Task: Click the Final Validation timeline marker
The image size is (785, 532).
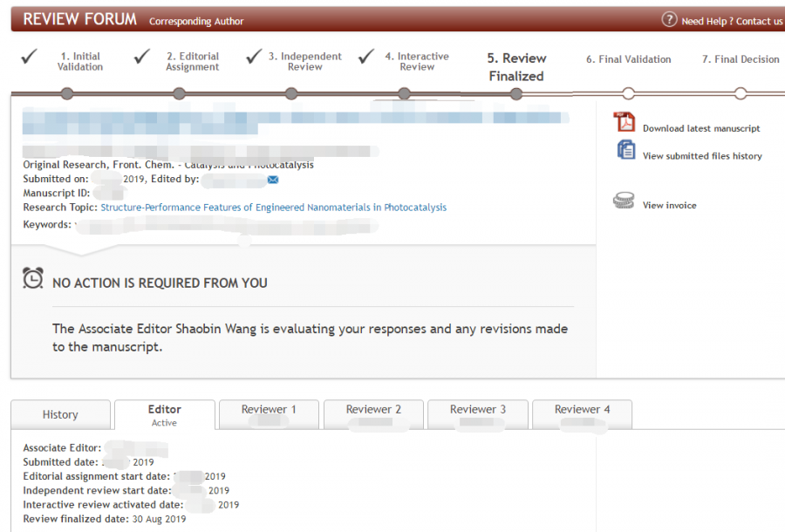Action: tap(628, 93)
